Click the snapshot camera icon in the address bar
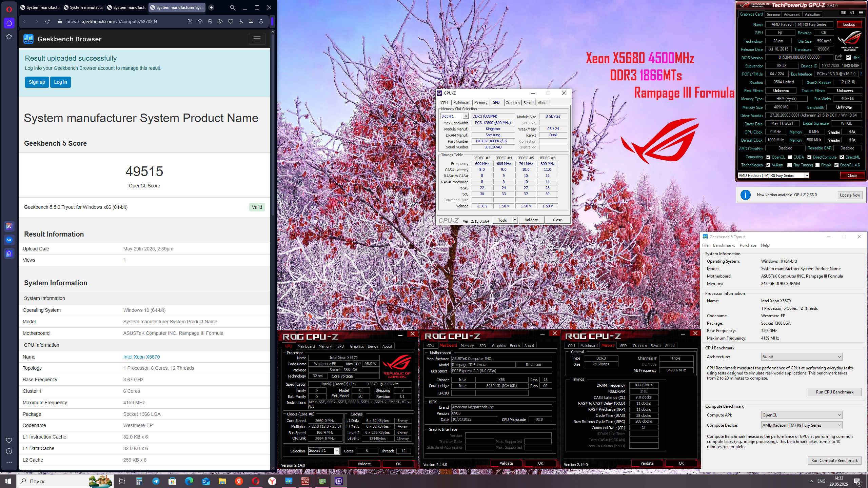This screenshot has width=868, height=488. tap(200, 21)
